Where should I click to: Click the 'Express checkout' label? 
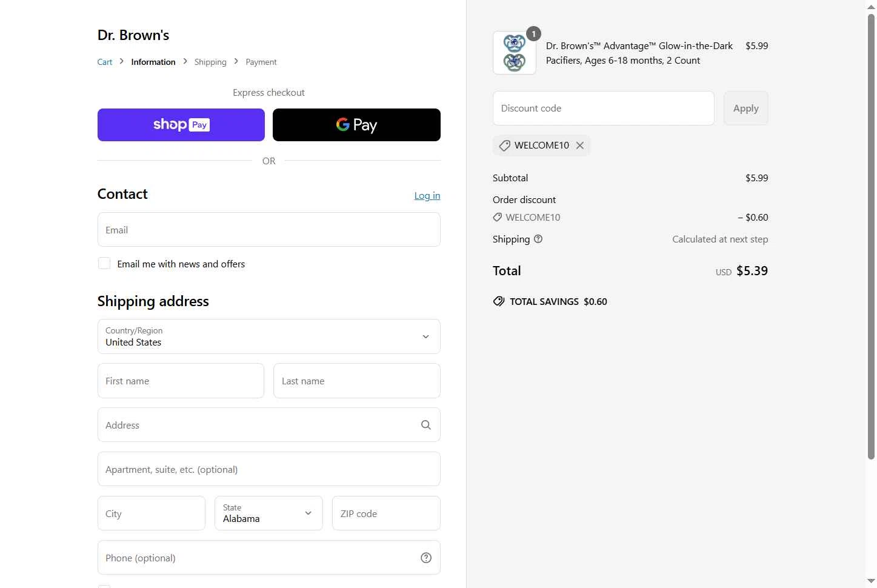[269, 93]
